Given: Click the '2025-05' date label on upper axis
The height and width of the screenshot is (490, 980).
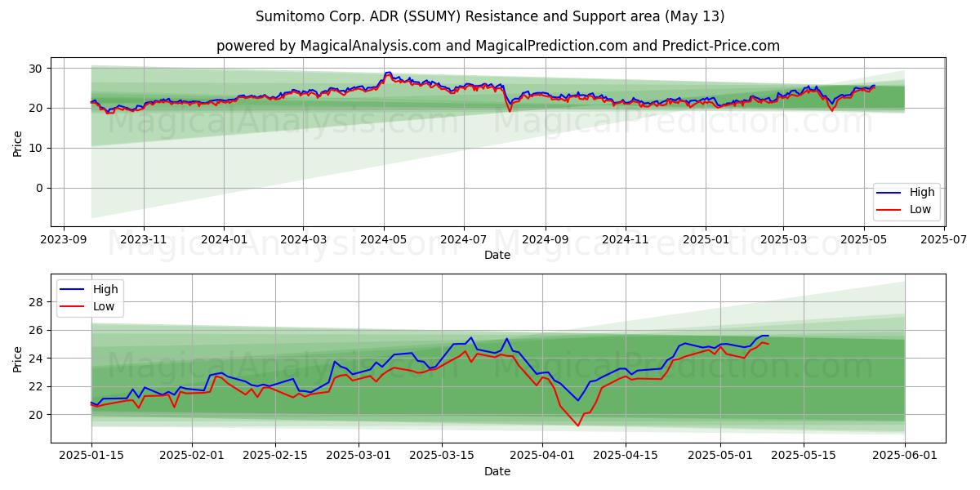Looking at the screenshot, I should (x=862, y=240).
